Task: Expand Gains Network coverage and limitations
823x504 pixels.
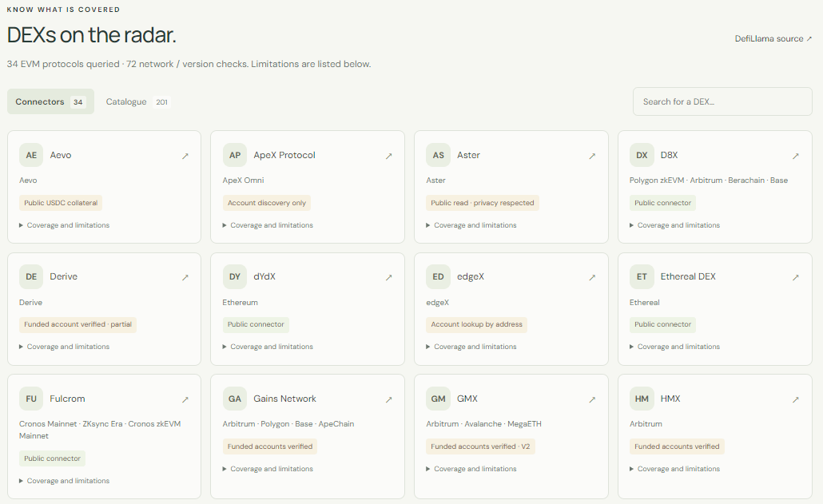Action: [268, 469]
